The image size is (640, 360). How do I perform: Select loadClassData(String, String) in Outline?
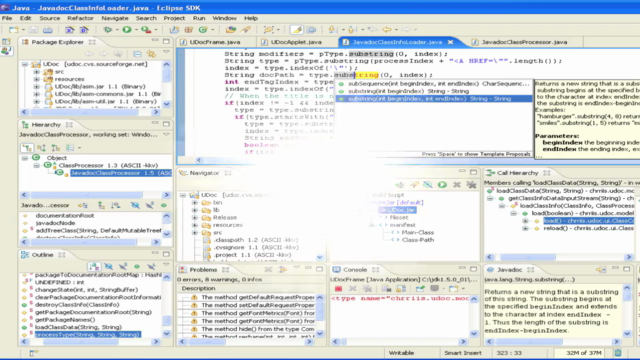pyautogui.click(x=78, y=327)
